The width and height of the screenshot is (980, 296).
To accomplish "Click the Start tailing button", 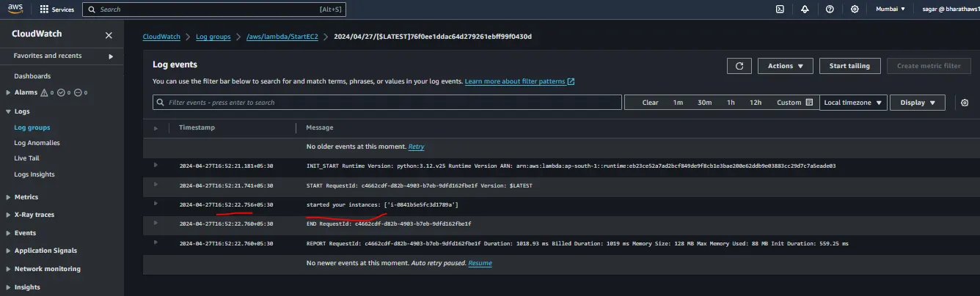I will click(849, 66).
